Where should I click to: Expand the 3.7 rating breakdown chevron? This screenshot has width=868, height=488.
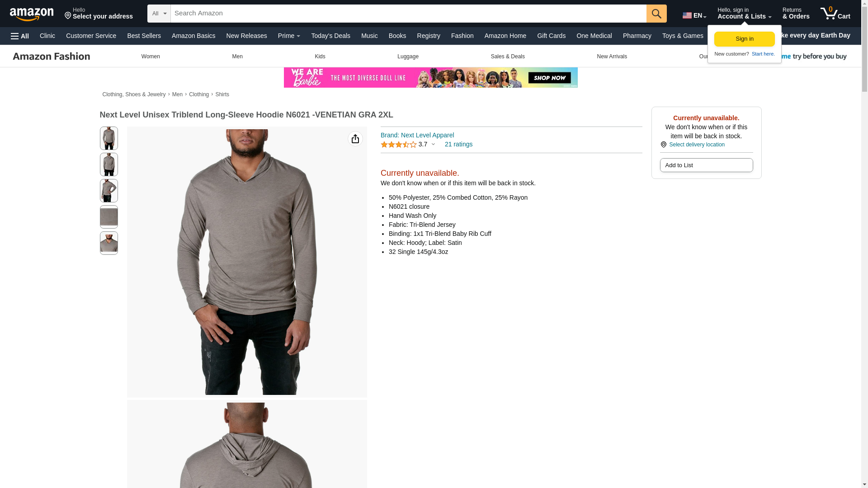click(433, 145)
